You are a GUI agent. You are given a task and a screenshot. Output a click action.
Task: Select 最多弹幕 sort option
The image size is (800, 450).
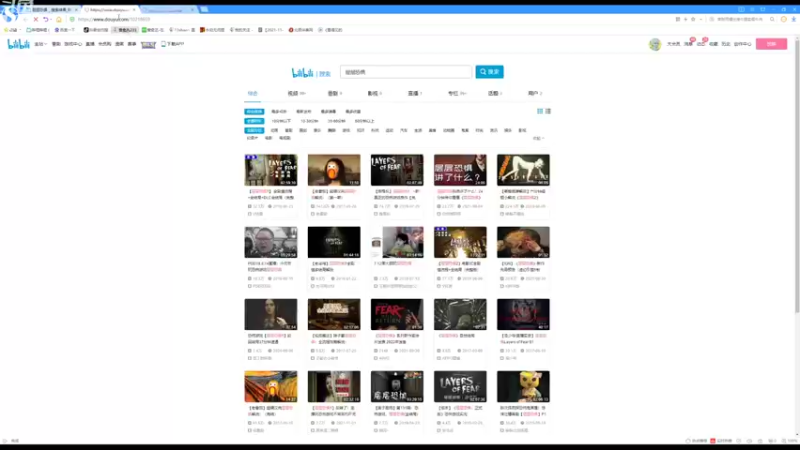328,111
